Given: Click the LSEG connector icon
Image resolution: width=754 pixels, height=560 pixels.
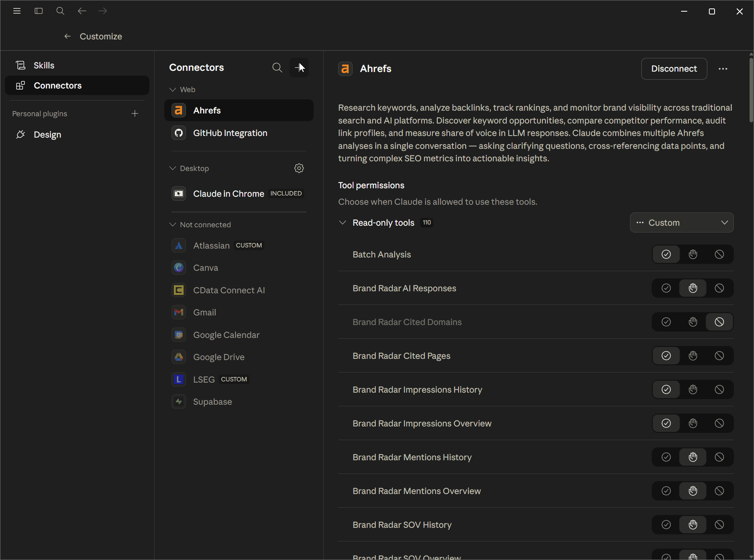Looking at the screenshot, I should click(x=179, y=379).
